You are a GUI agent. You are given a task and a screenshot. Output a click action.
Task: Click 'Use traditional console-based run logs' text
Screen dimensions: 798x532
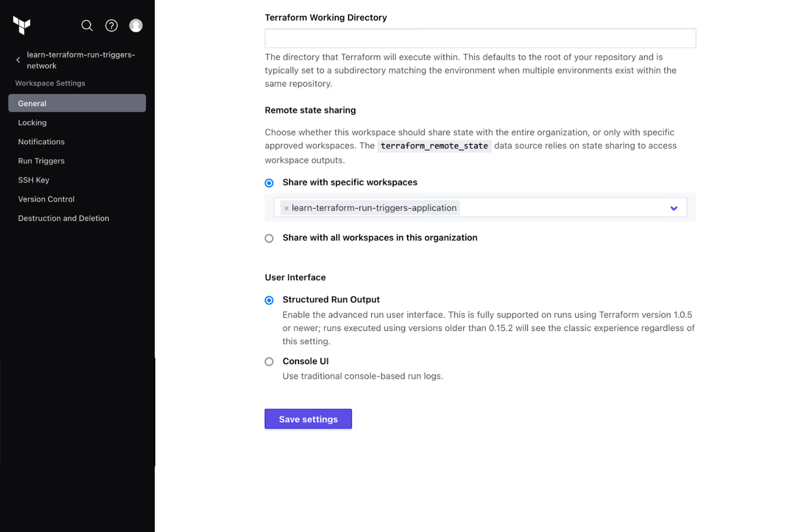coord(363,376)
